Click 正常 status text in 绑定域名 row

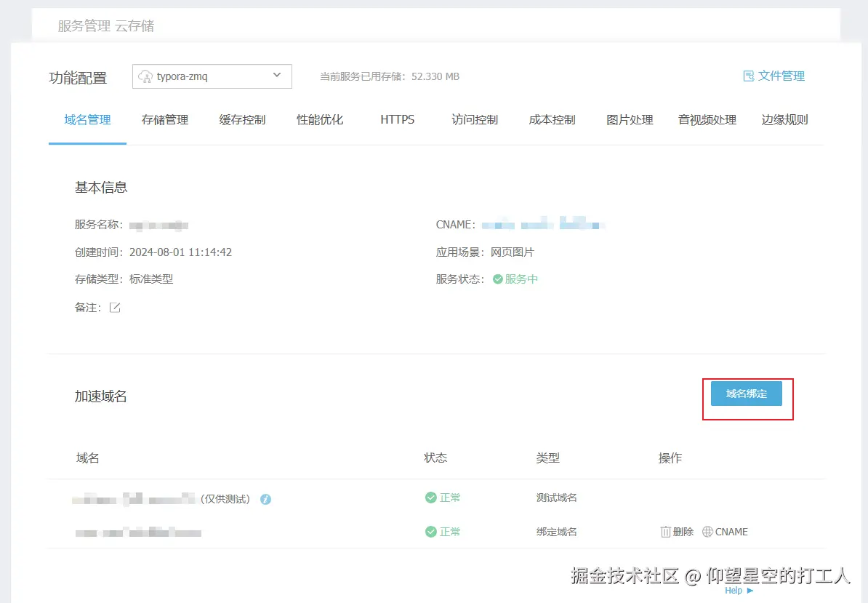[449, 532]
